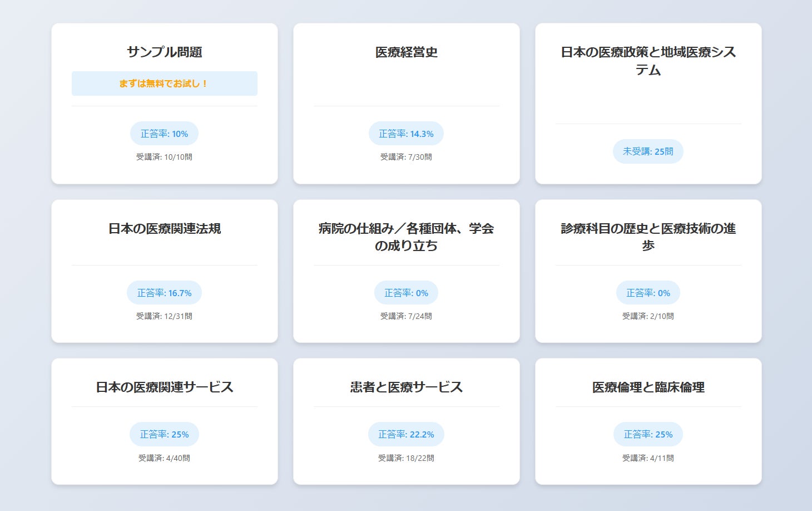The height and width of the screenshot is (511, 812).
Task: Open the 患者と医療サービス card
Action: click(407, 421)
